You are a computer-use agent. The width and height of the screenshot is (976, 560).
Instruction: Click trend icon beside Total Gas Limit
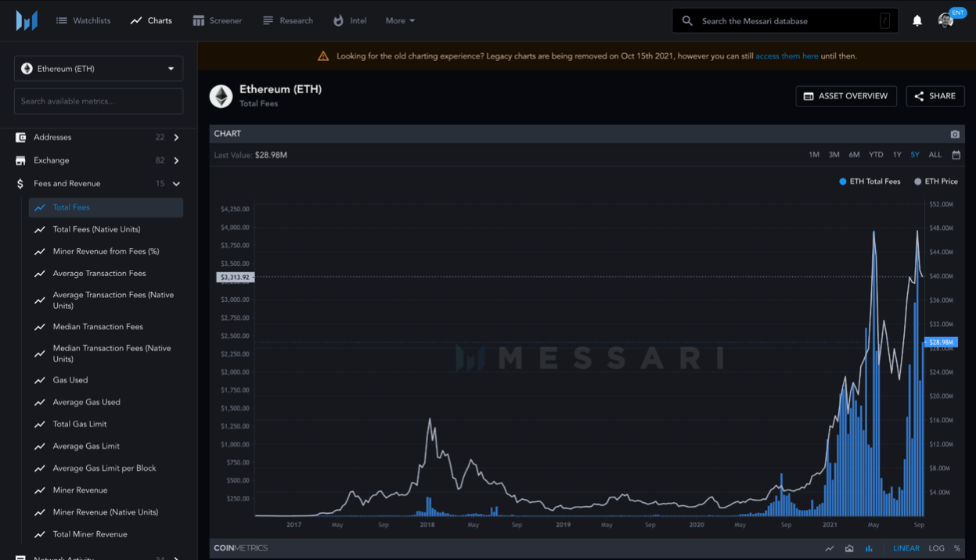point(40,424)
